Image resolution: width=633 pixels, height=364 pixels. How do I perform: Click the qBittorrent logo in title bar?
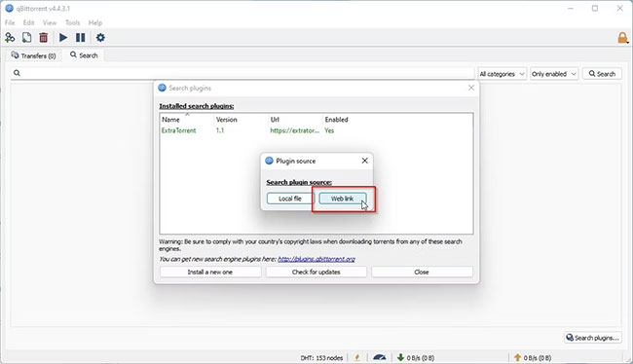[9, 8]
